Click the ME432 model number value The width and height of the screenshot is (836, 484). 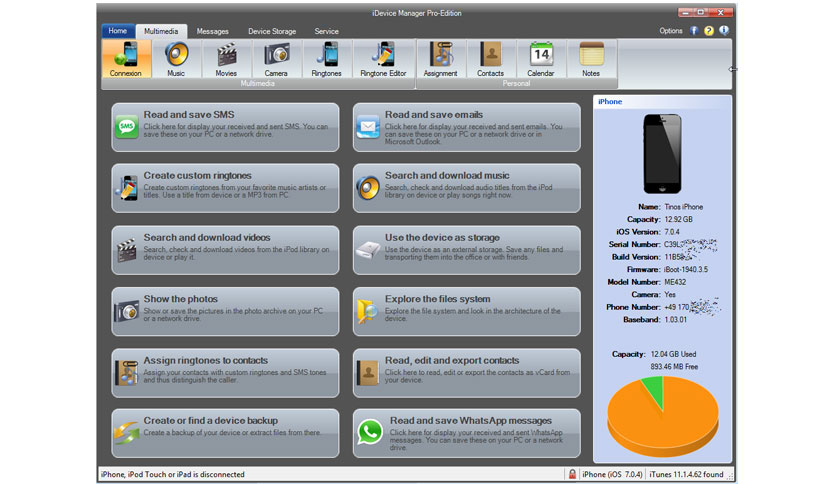coord(675,282)
